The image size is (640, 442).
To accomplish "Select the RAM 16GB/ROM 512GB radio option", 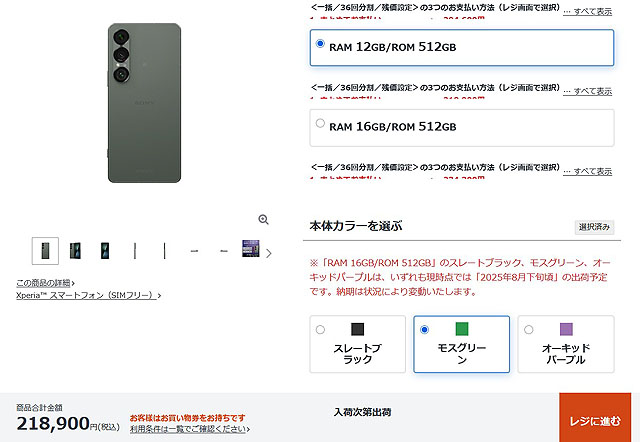I will coord(320,123).
